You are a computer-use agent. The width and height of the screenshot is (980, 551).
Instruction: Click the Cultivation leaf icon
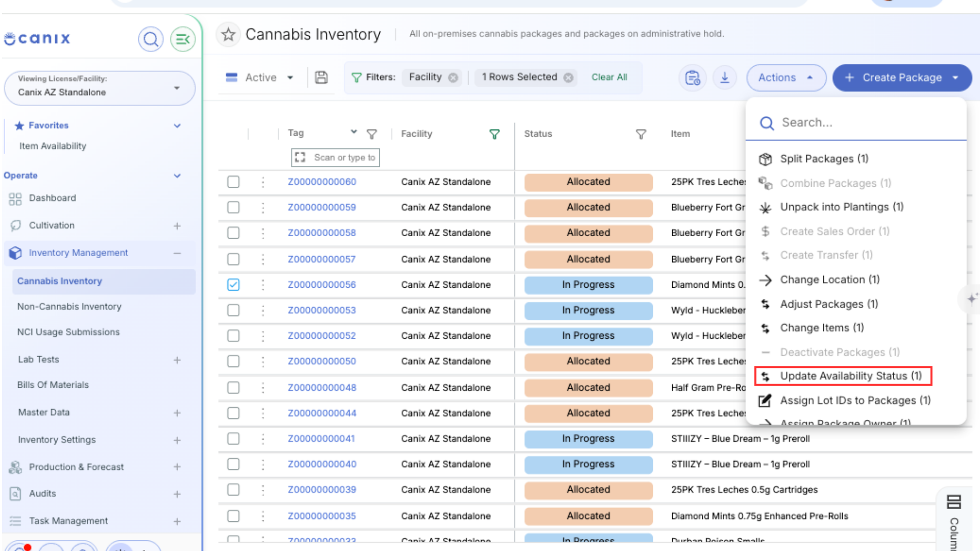(x=15, y=226)
